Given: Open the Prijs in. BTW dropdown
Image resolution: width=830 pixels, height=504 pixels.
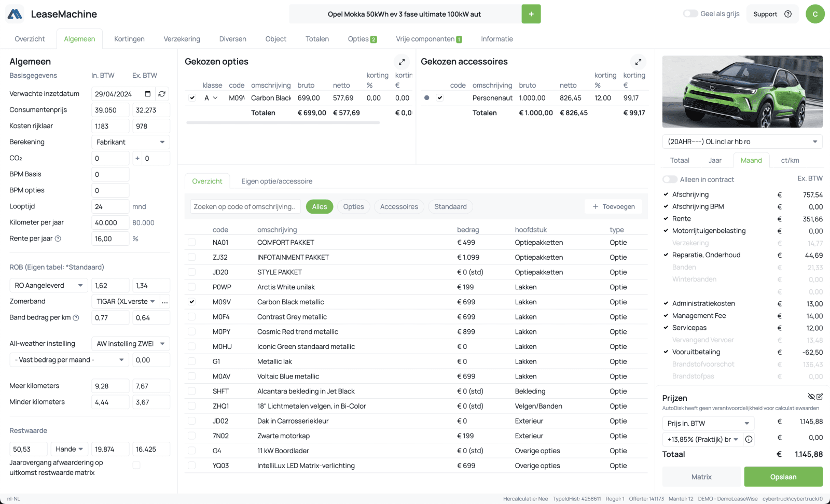Looking at the screenshot, I should [x=708, y=423].
